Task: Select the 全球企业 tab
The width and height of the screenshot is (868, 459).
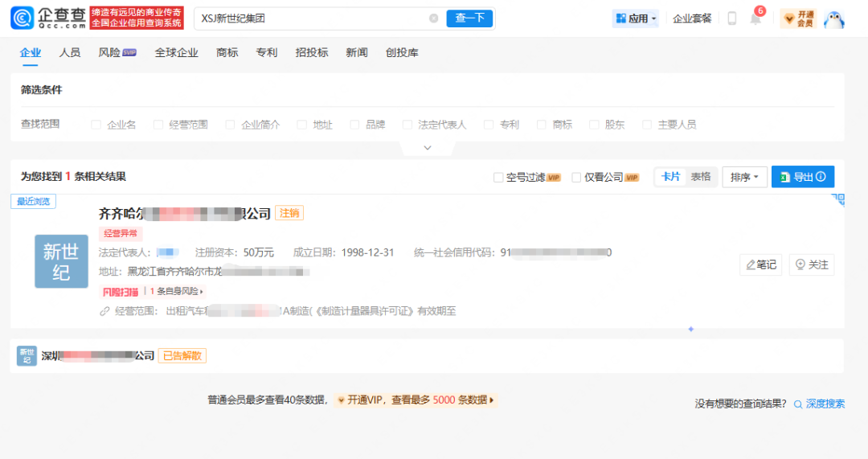Action: pyautogui.click(x=177, y=52)
